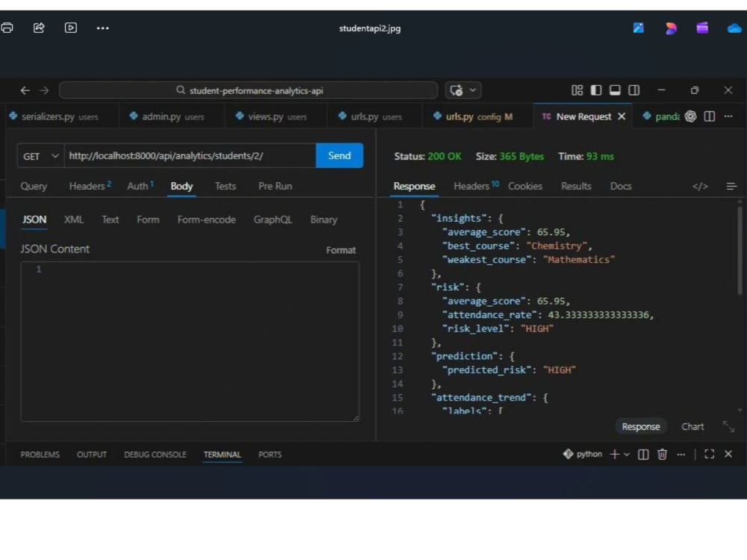Image resolution: width=747 pixels, height=560 pixels.
Task: Kill the terminal with trash icon
Action: pyautogui.click(x=662, y=454)
